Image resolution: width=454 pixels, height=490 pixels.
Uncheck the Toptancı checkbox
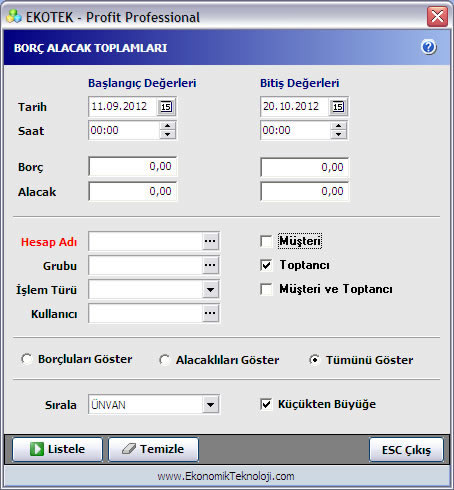[x=266, y=265]
